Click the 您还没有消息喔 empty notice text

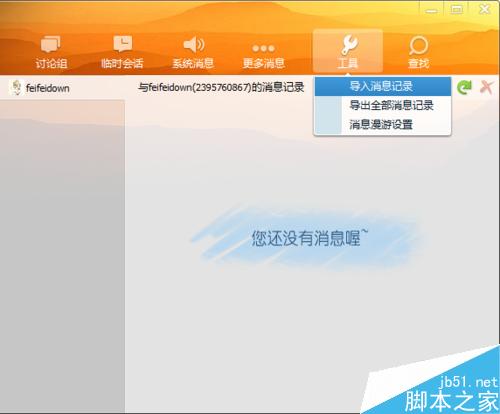pos(310,238)
